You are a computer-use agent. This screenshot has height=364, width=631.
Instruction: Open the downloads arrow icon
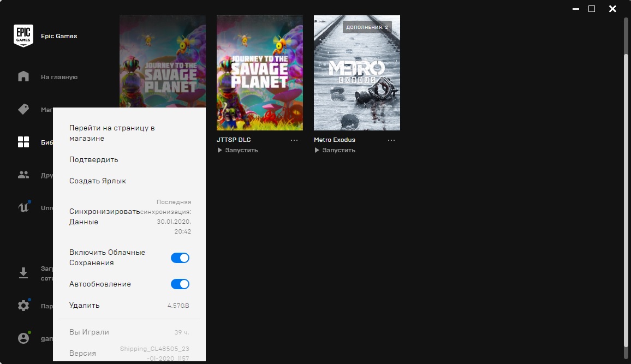point(23,273)
